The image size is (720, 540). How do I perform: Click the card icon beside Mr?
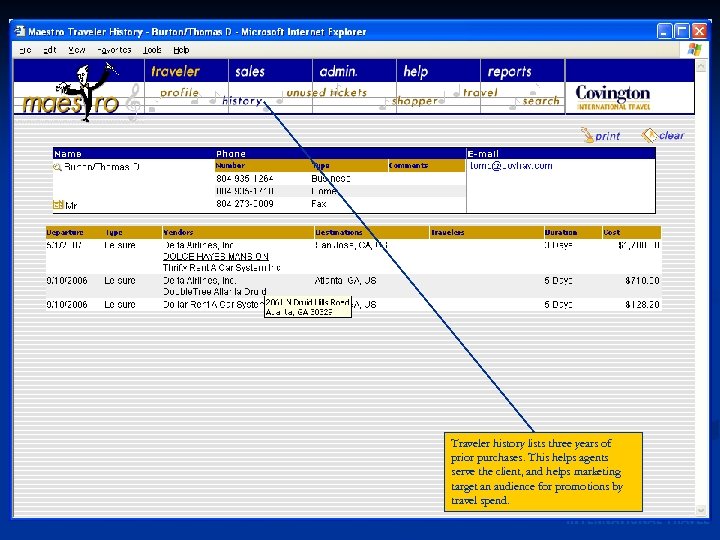(58, 205)
